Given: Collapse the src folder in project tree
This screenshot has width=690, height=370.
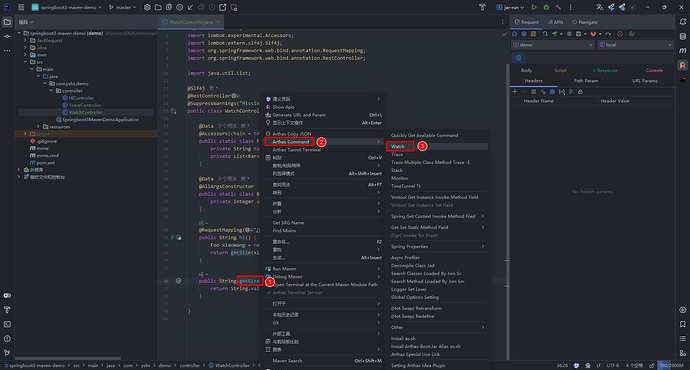Looking at the screenshot, I should (26, 62).
